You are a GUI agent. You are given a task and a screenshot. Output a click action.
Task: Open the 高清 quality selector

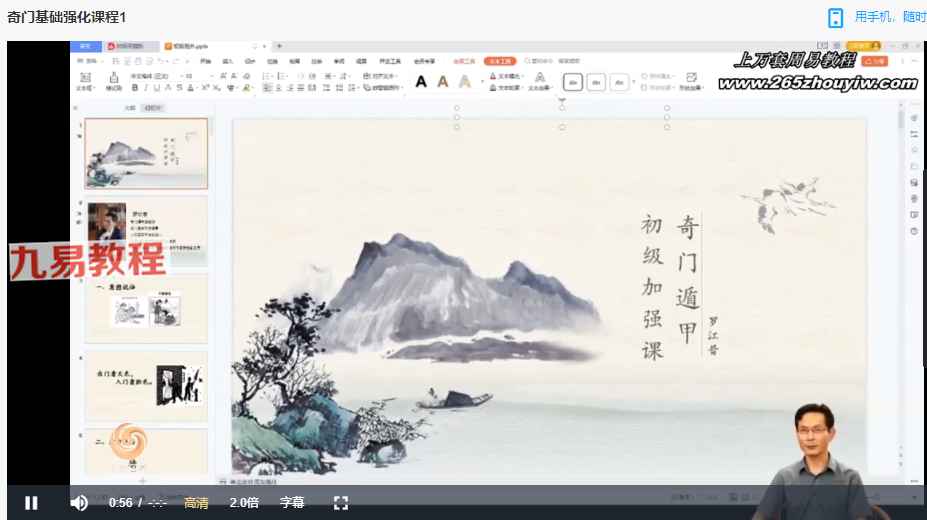[196, 503]
